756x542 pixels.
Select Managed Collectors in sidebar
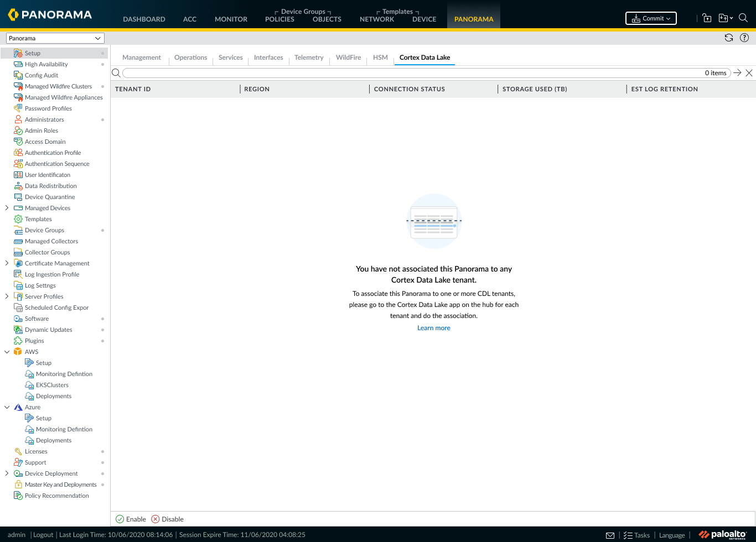[x=51, y=241]
